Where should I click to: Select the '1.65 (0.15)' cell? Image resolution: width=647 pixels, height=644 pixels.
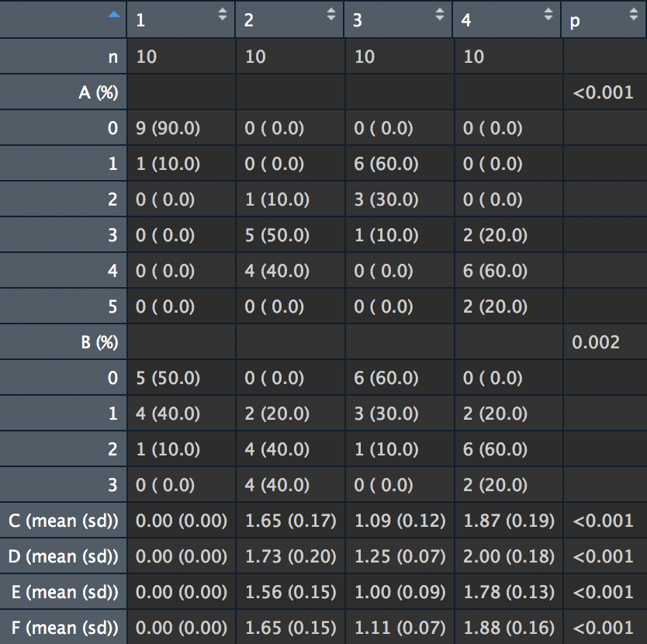pyautogui.click(x=290, y=627)
